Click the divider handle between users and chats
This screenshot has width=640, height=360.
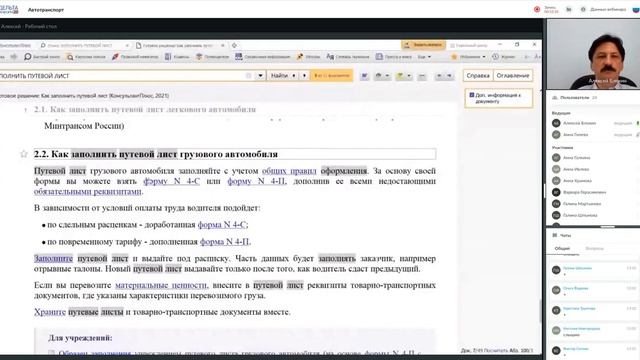607,227
